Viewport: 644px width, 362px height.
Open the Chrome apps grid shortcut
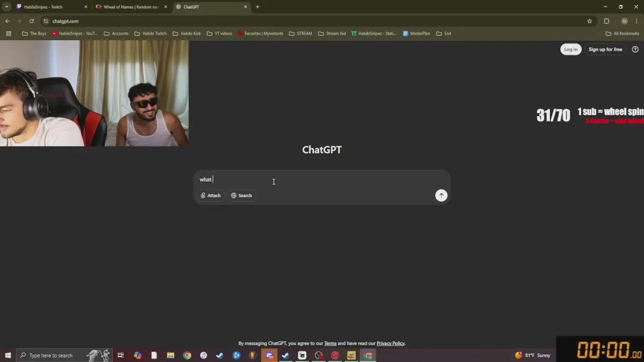coord(9,34)
